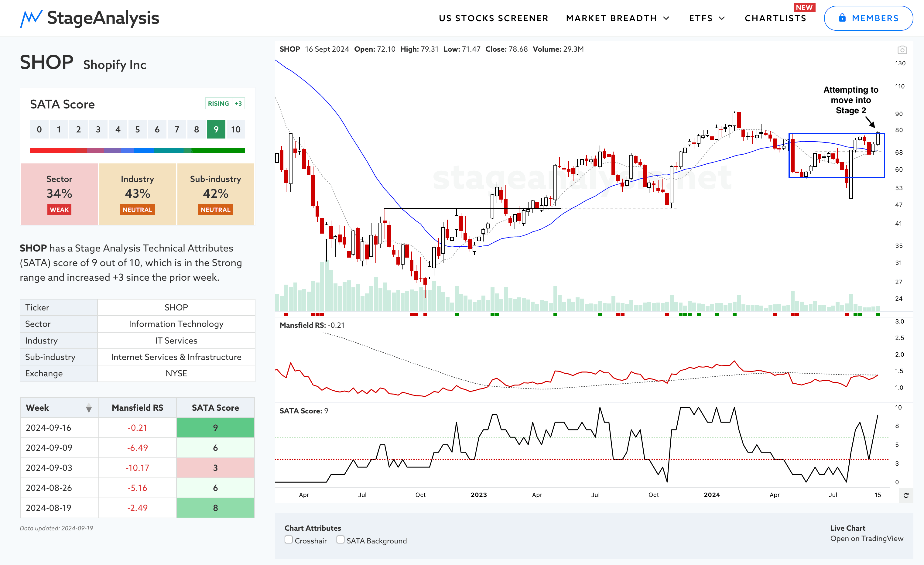Open US Stocks Screener menu item

coord(494,18)
